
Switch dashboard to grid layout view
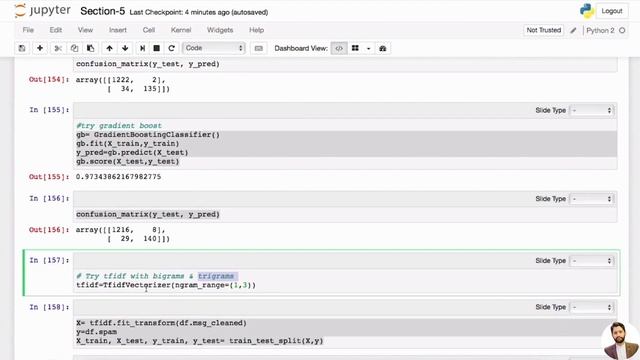pyautogui.click(x=355, y=48)
